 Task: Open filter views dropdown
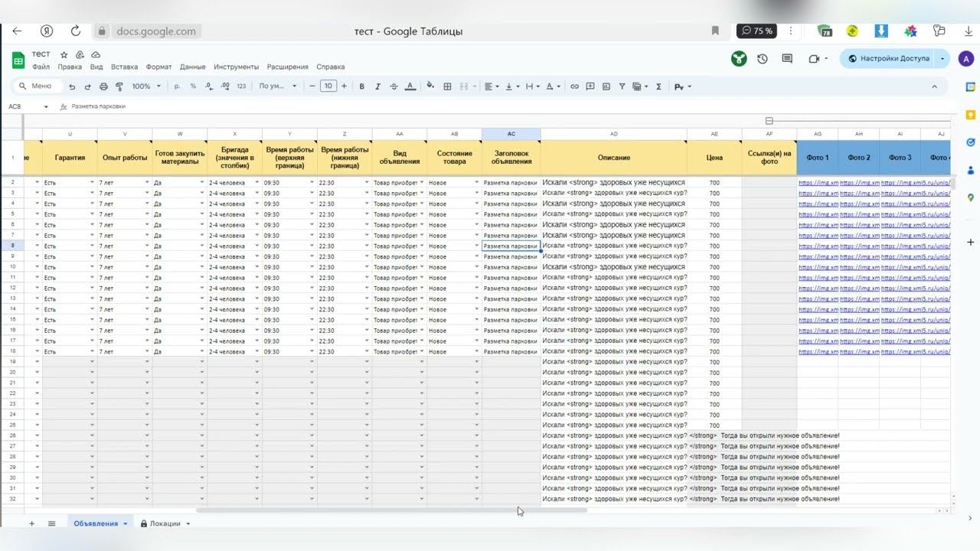(x=640, y=86)
